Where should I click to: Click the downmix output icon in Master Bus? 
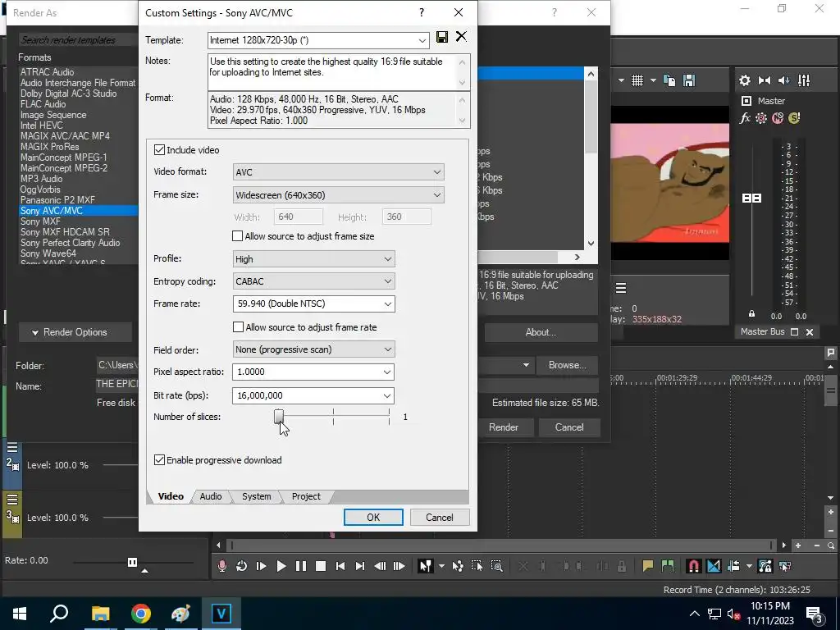765,80
